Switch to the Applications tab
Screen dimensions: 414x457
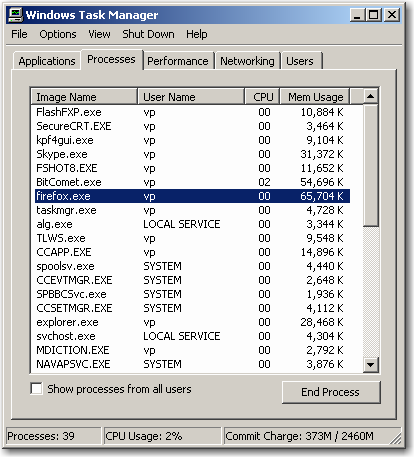click(47, 61)
